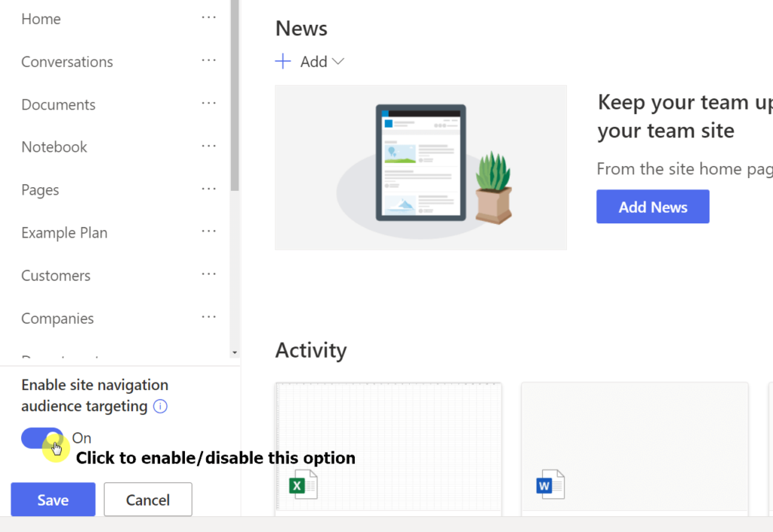This screenshot has width=773, height=532.
Task: Click the audience targeting info icon
Action: tap(160, 407)
